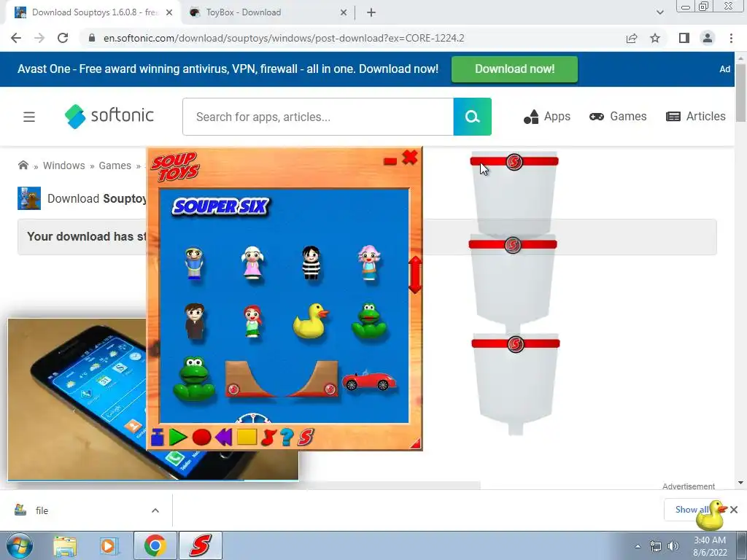747x560 pixels.
Task: Click the yellow stop square in Souptoys
Action: 247,437
